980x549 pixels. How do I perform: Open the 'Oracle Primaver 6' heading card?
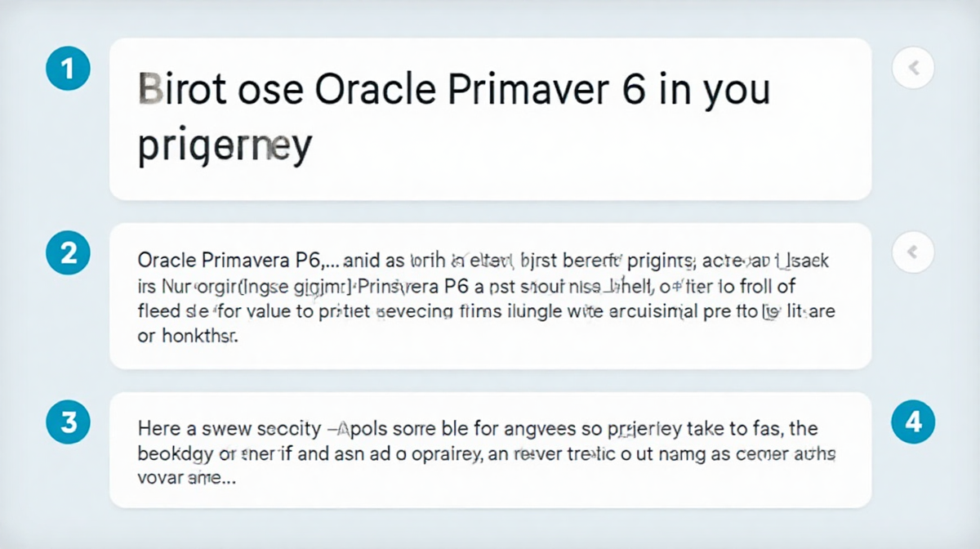click(490, 118)
